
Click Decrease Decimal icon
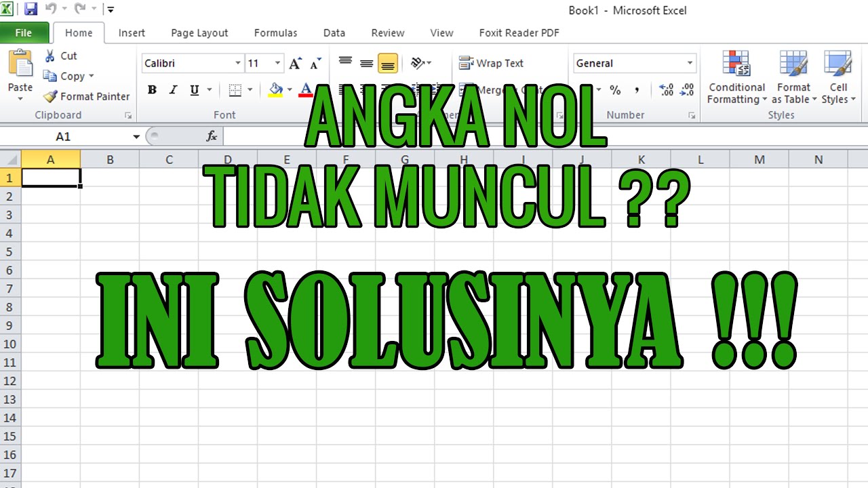(x=687, y=89)
